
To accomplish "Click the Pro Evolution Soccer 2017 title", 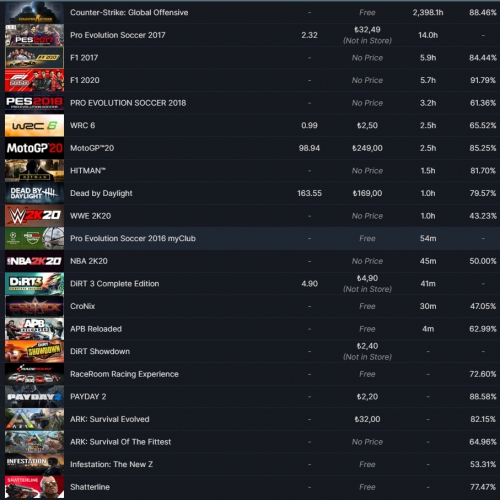I will 118,35.
